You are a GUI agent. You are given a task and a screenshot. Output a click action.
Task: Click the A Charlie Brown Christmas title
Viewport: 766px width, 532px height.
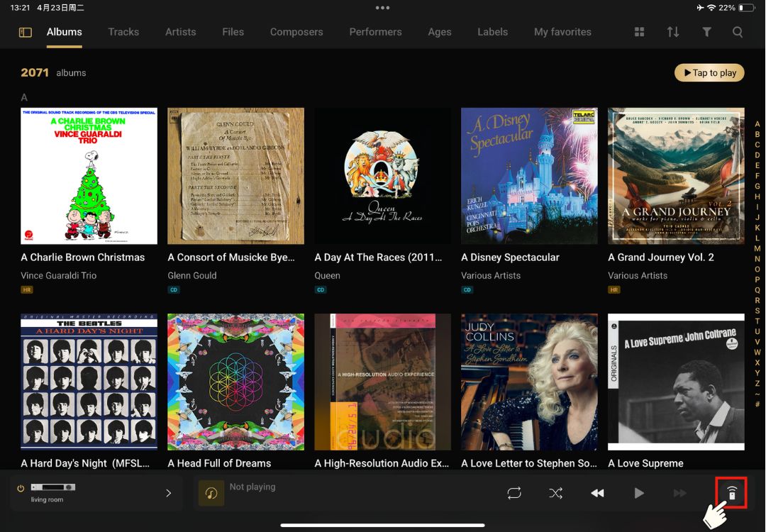(82, 257)
